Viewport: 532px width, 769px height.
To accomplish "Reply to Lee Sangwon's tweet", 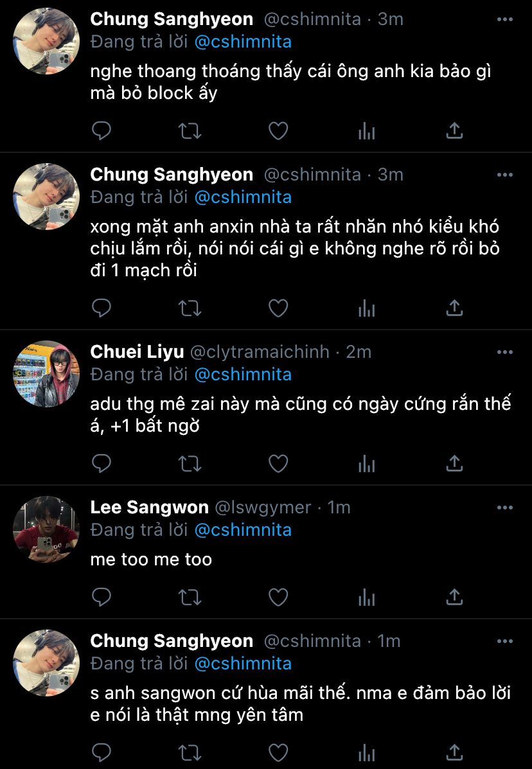I will [102, 597].
